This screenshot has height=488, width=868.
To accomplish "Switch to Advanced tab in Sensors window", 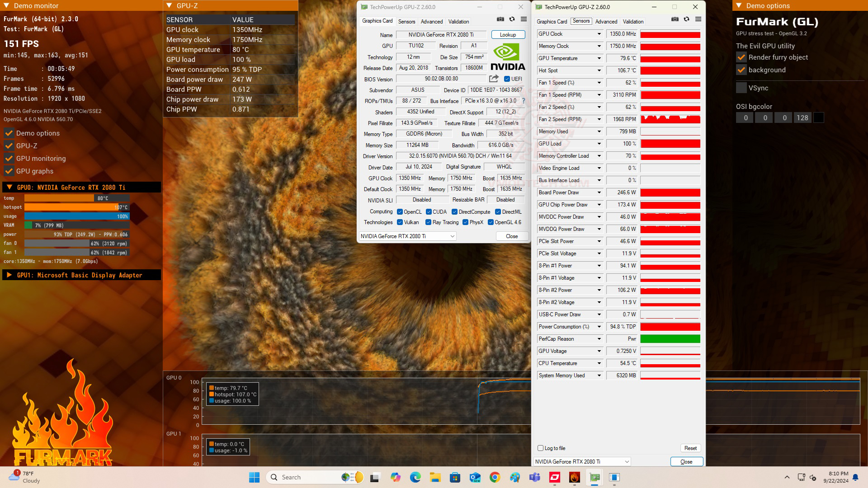I will [606, 22].
